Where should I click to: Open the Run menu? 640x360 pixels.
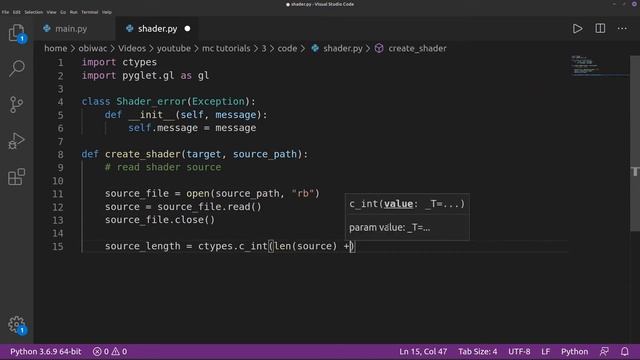[73, 12]
